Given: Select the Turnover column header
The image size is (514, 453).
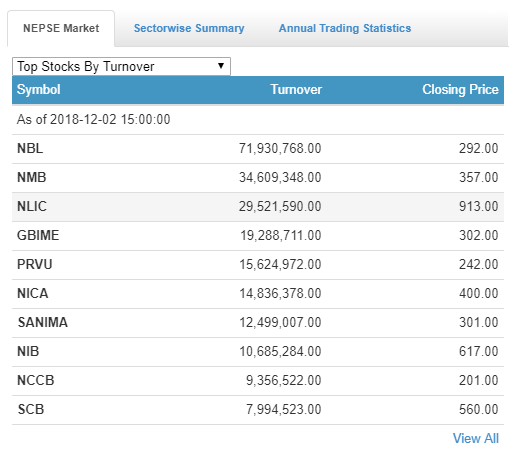Looking at the screenshot, I should point(296,89).
